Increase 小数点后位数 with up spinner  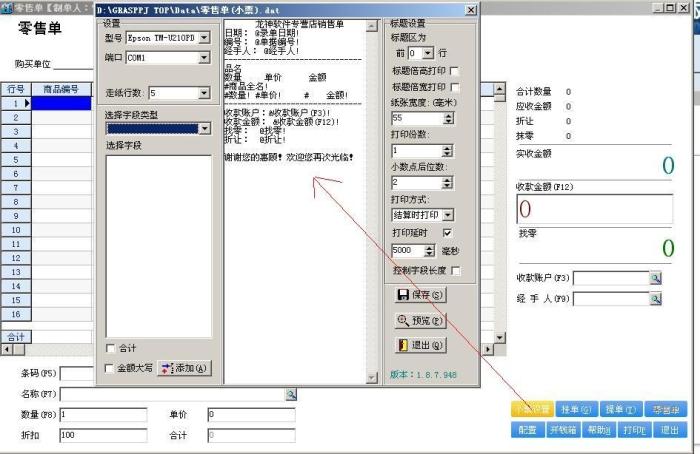pyautogui.click(x=447, y=179)
